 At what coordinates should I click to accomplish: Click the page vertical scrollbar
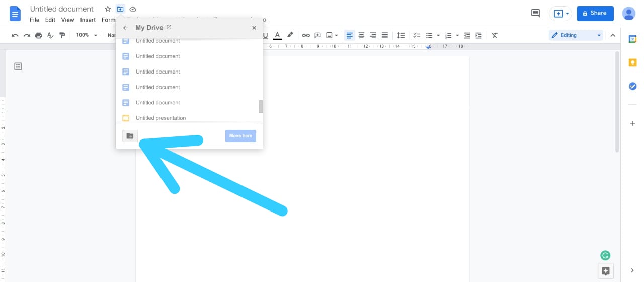[x=617, y=102]
